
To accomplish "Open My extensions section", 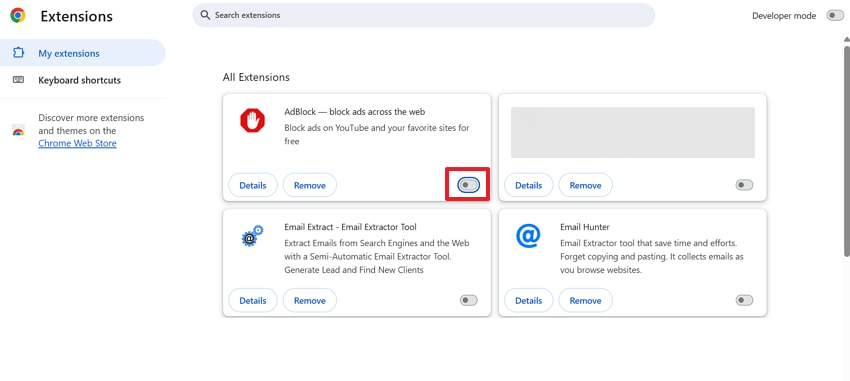I will tap(82, 53).
